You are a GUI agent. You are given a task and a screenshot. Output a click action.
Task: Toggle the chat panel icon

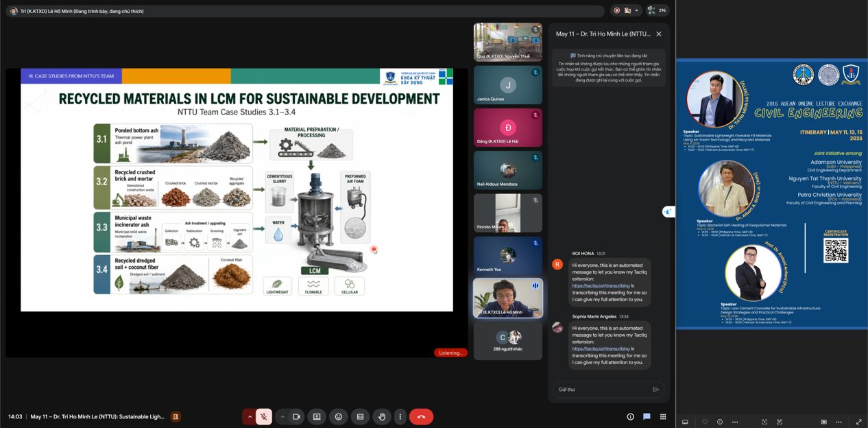(647, 416)
